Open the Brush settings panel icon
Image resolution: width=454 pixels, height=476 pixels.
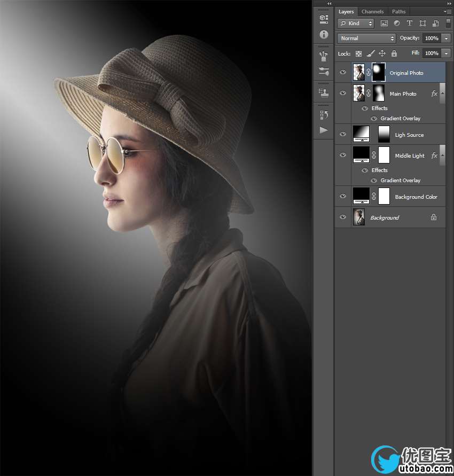pos(324,72)
